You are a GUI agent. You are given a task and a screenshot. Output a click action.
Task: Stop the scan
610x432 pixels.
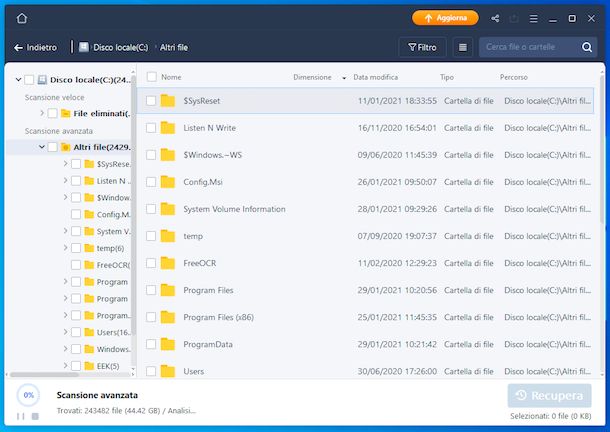coord(35,416)
